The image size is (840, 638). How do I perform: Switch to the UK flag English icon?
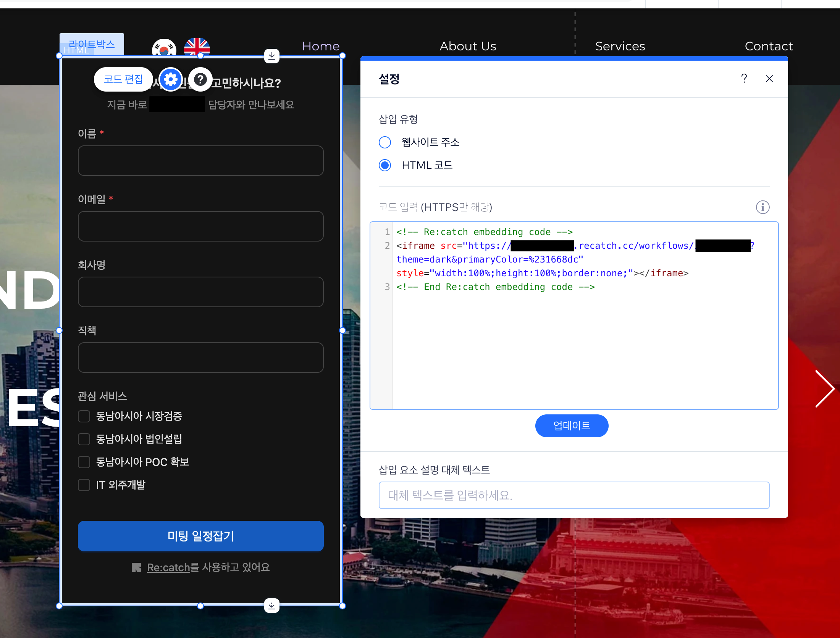coord(197,47)
